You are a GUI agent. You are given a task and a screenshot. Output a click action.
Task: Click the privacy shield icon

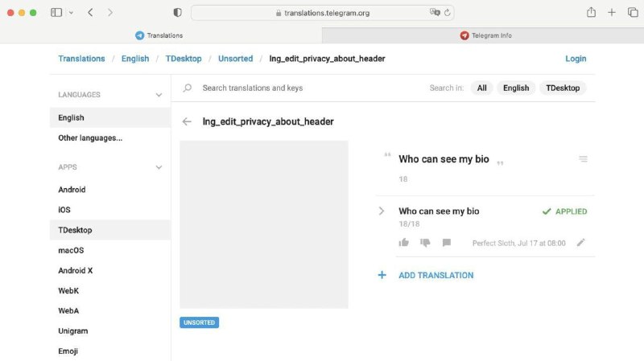177,12
